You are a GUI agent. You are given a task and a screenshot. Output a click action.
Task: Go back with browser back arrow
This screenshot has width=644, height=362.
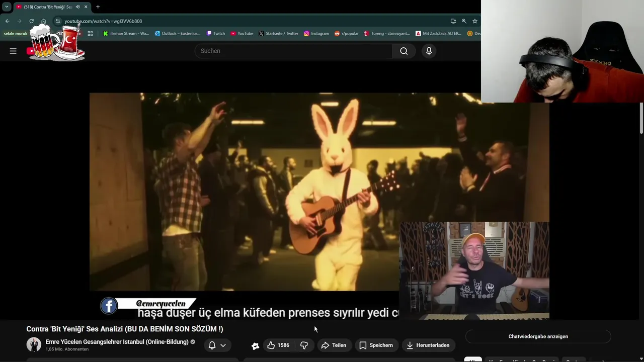point(7,21)
